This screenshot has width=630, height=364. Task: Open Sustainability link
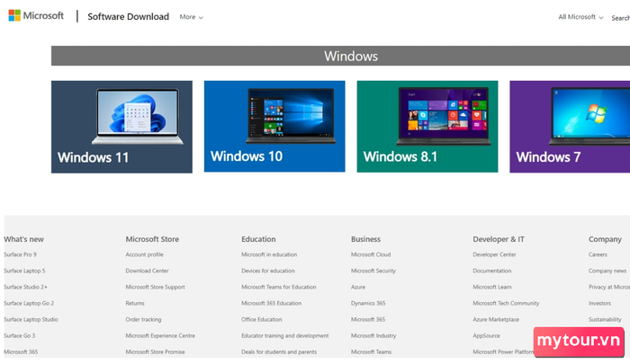tap(605, 319)
